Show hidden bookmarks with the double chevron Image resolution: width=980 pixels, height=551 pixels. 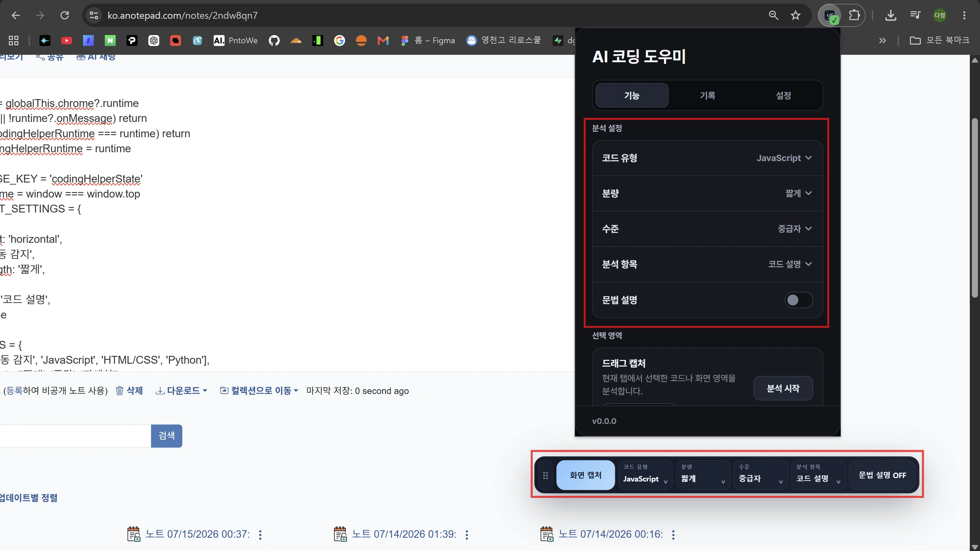(883, 41)
